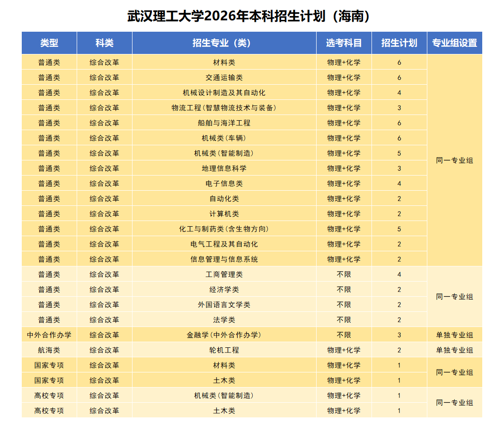Click 综合改革 in the 经济学类 row

point(105,289)
